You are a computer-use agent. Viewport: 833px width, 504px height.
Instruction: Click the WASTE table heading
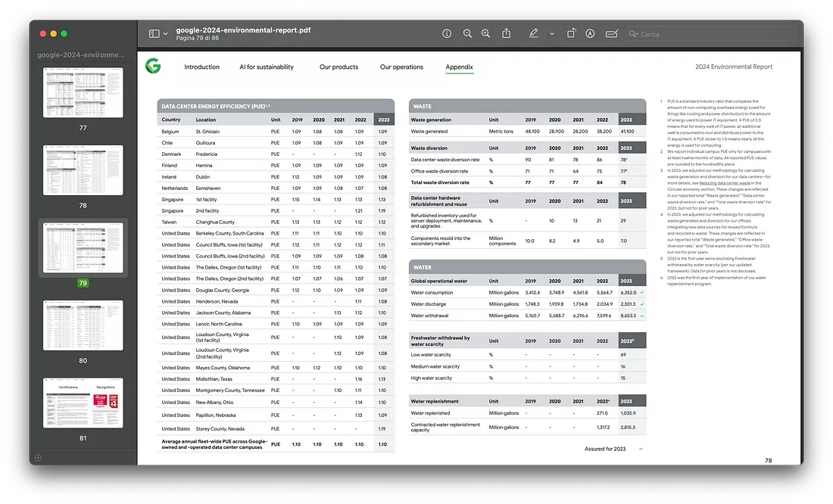[x=423, y=106]
